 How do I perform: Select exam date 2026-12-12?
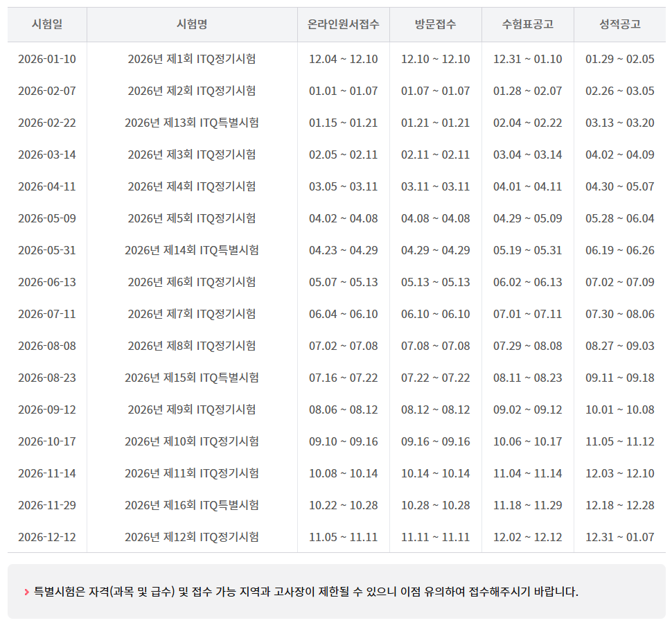click(47, 537)
